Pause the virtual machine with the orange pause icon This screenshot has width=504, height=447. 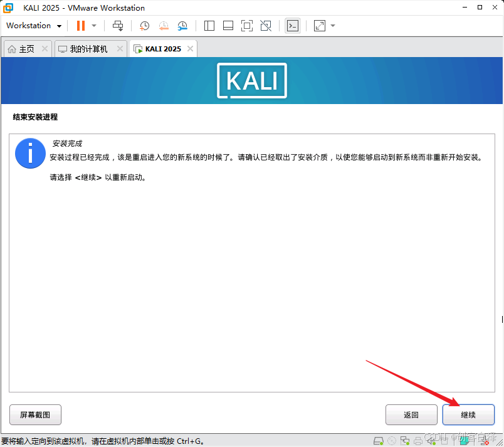[x=81, y=26]
